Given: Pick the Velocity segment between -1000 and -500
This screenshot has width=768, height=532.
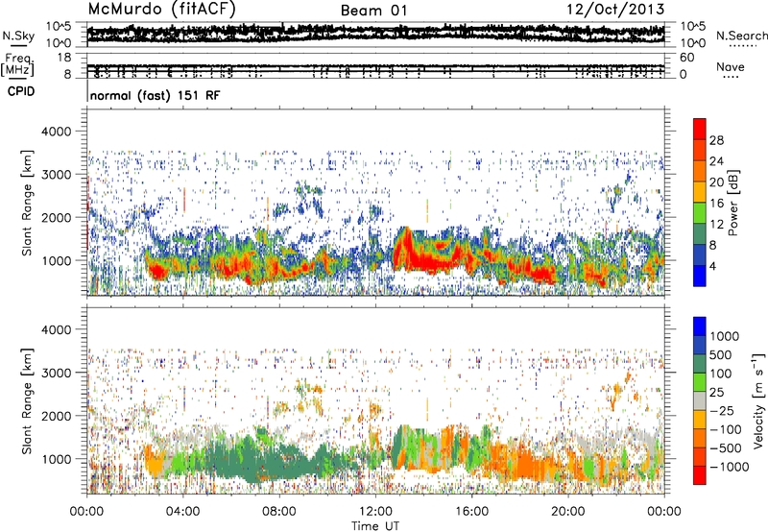Looking at the screenshot, I should 700,456.
